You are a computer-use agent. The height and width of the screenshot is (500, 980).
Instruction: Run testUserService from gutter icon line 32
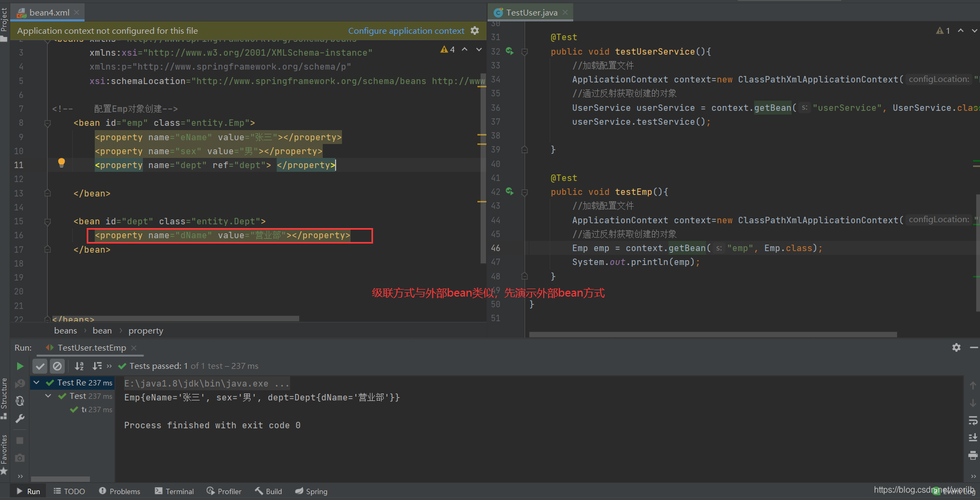pyautogui.click(x=510, y=51)
